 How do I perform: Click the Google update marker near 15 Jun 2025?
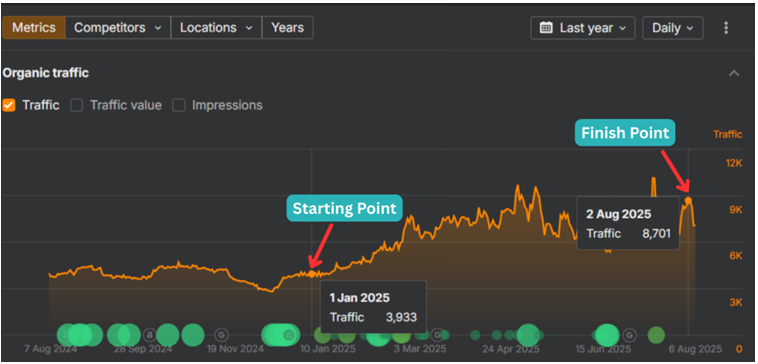[x=629, y=335]
